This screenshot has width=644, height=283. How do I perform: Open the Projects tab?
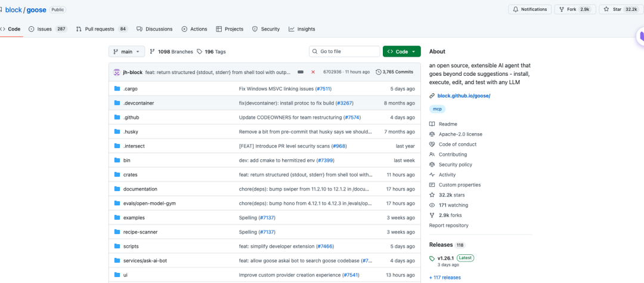[x=230, y=29]
